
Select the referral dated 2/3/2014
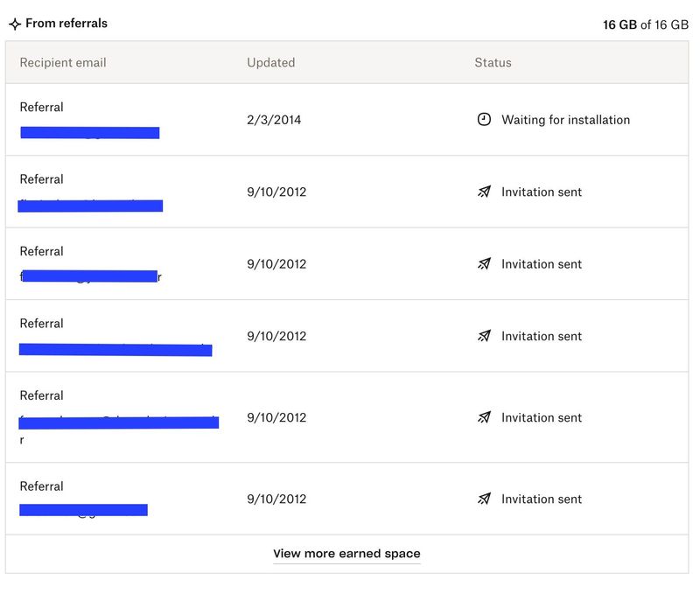(273, 120)
